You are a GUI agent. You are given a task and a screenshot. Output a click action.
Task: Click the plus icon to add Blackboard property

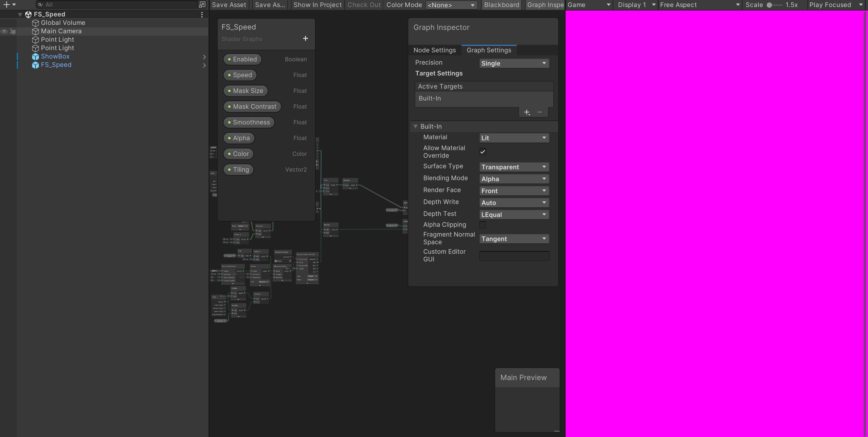(x=305, y=39)
